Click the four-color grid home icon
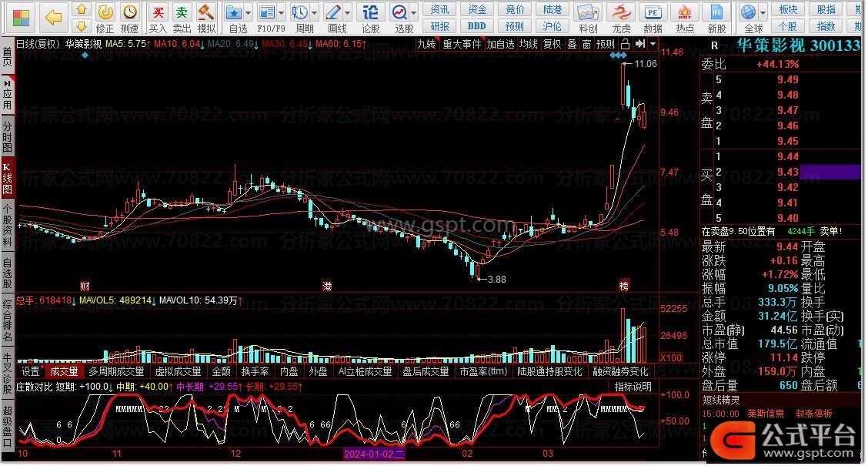 [x=21, y=18]
